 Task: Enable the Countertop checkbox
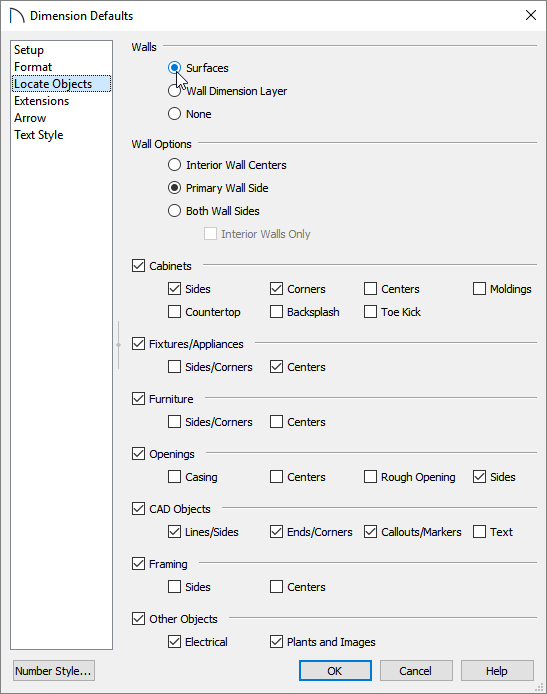pos(174,312)
